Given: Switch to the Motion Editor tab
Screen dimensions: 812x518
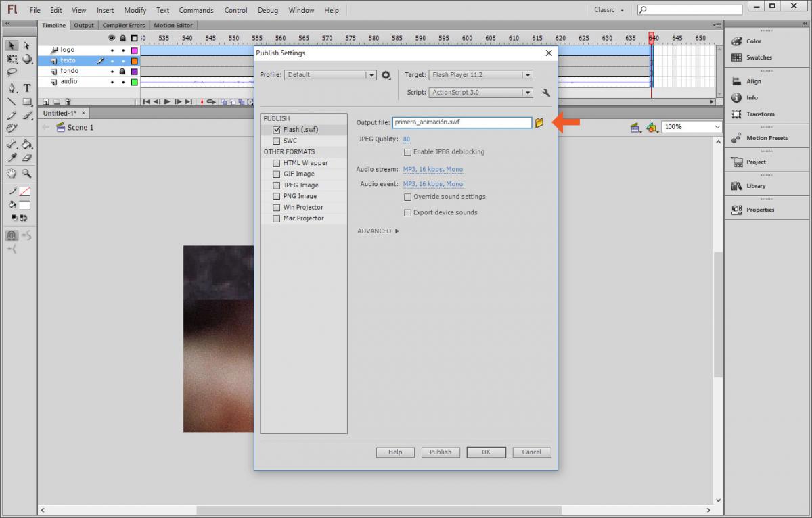Looking at the screenshot, I should coord(173,26).
